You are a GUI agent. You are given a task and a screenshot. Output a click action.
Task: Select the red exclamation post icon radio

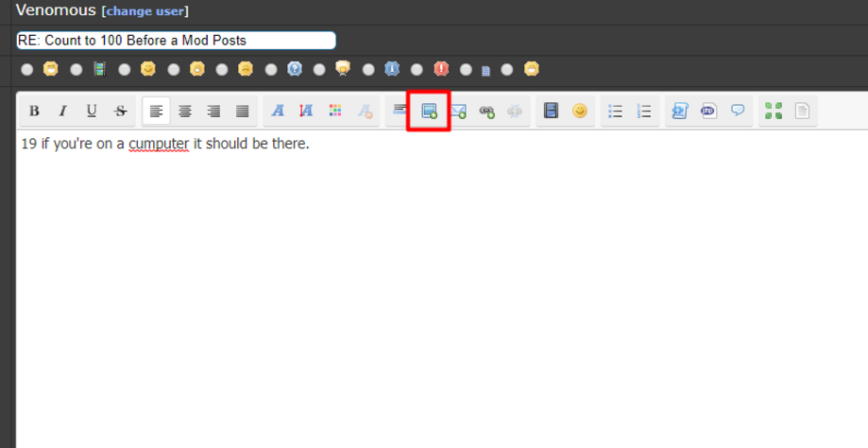point(417,69)
